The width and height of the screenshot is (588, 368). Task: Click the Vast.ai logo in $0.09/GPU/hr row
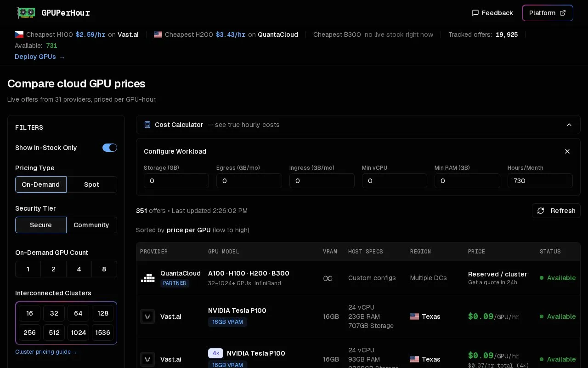[147, 316]
